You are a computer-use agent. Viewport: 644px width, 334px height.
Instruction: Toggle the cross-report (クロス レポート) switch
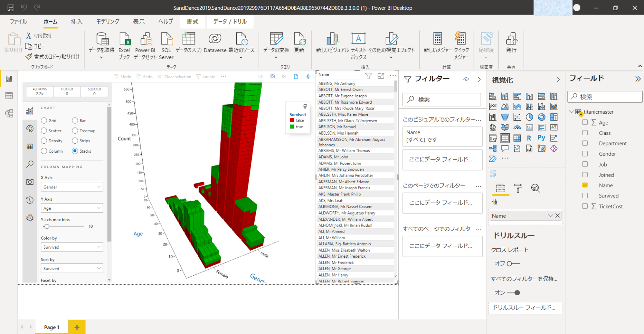(x=513, y=263)
